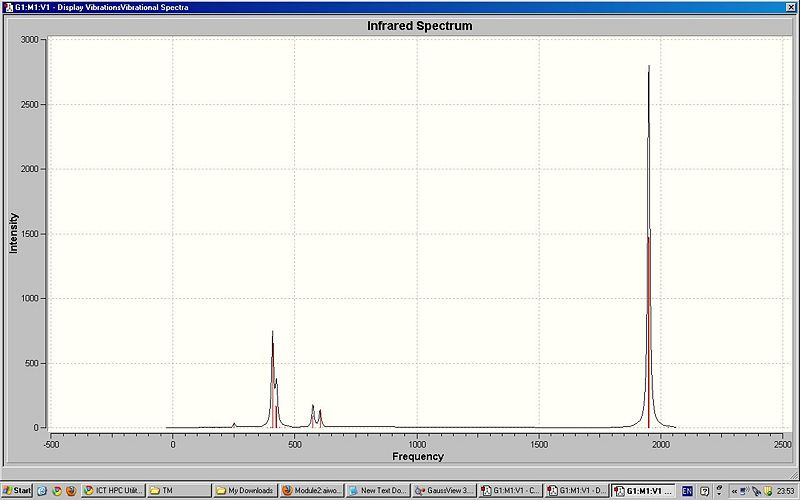Switch to G1:M1:V1 - C... taskbar window
The image size is (800, 500).
(511, 491)
